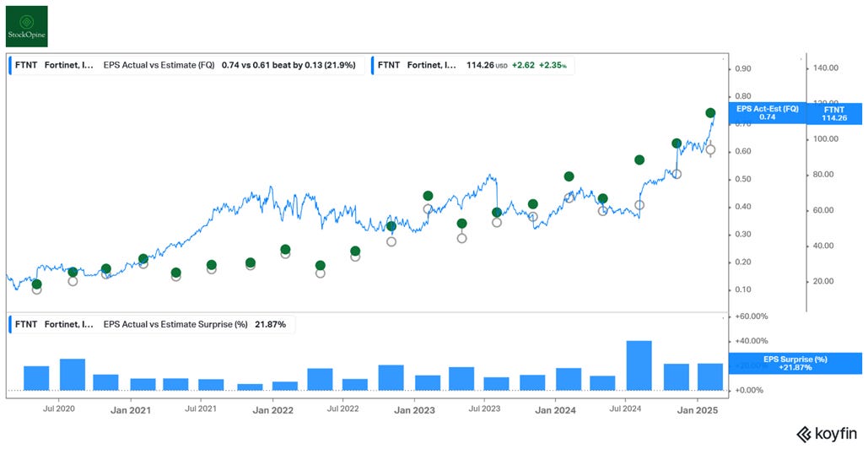Click the koyfin logo
Viewport: 868px width, 449px height.
(x=828, y=433)
